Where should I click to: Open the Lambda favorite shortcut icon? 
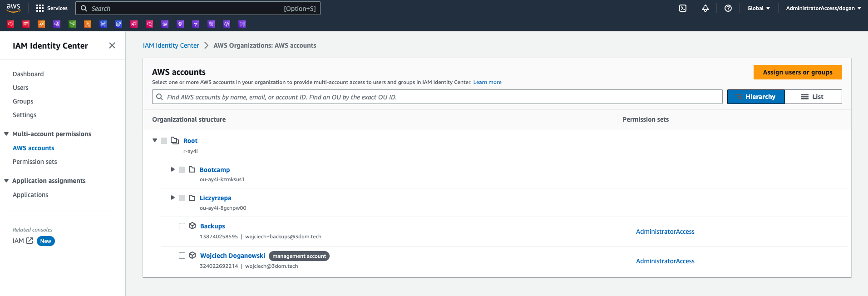[x=88, y=24]
